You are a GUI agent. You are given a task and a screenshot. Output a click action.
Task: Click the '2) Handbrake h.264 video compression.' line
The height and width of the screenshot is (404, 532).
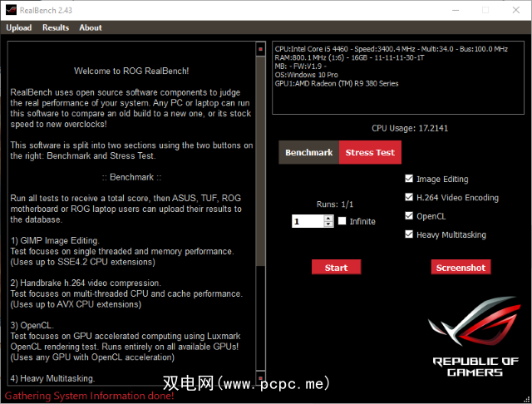[x=86, y=283]
